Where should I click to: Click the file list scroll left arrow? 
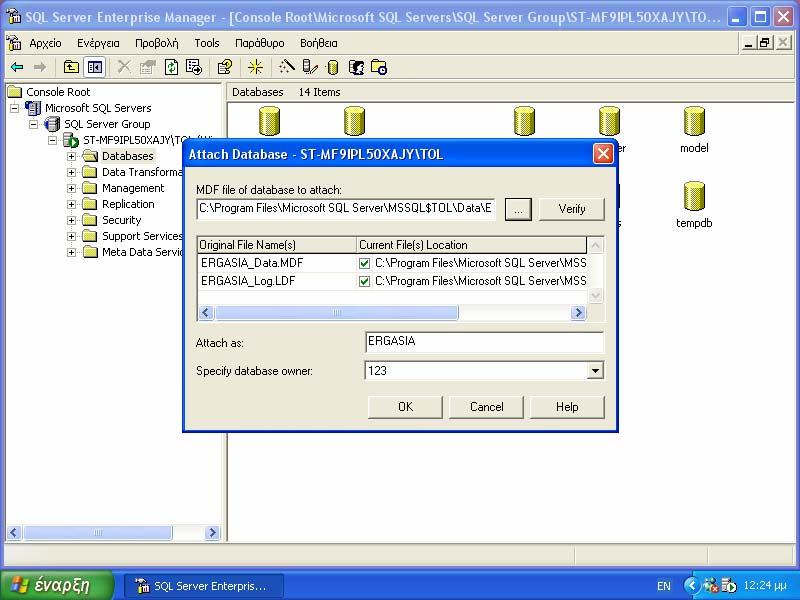tap(206, 312)
